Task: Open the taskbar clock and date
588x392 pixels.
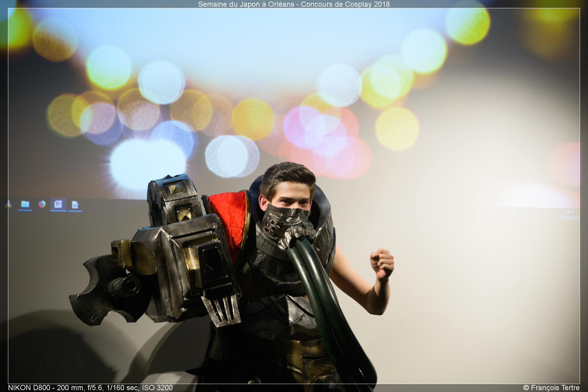Action: tap(570, 215)
